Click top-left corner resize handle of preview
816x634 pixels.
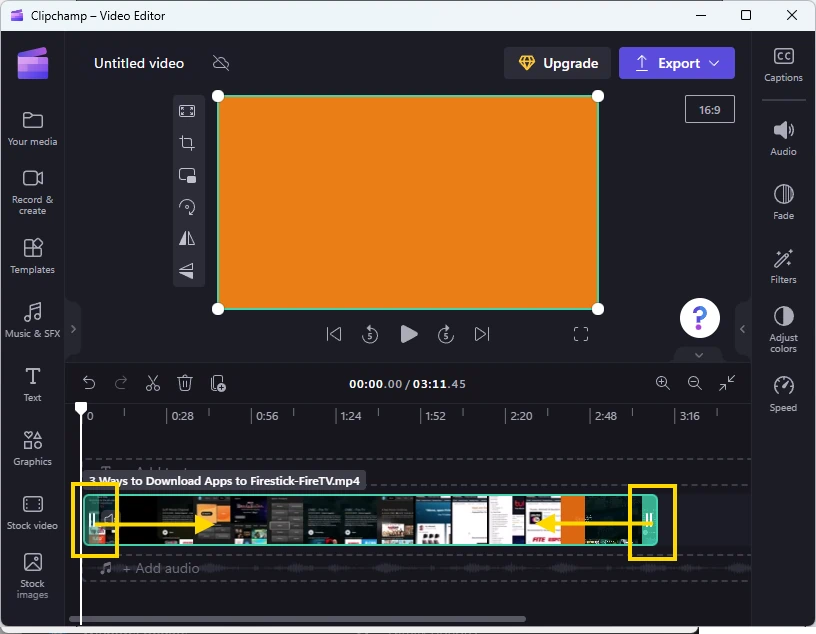point(218,96)
